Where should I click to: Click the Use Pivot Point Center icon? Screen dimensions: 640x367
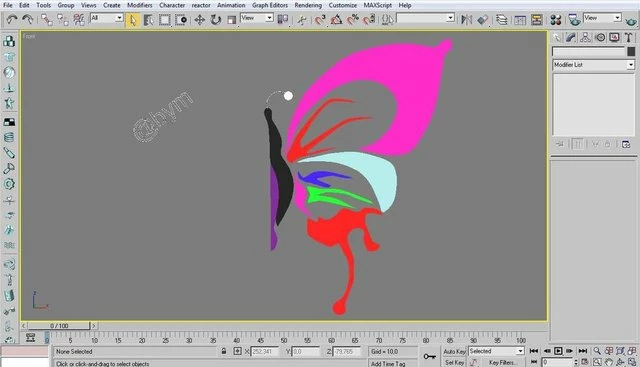pos(282,20)
